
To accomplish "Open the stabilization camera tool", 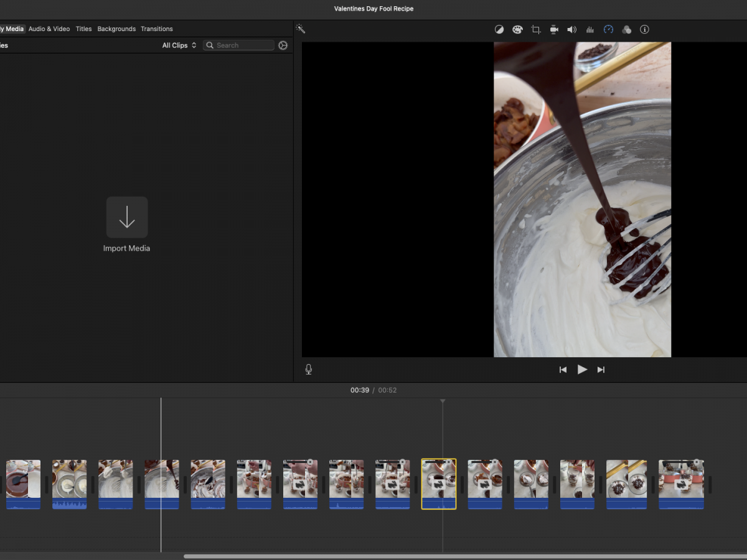I will coord(554,29).
